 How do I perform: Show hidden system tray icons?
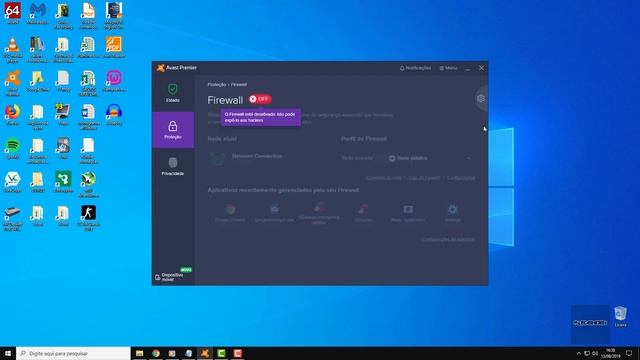[x=578, y=353]
